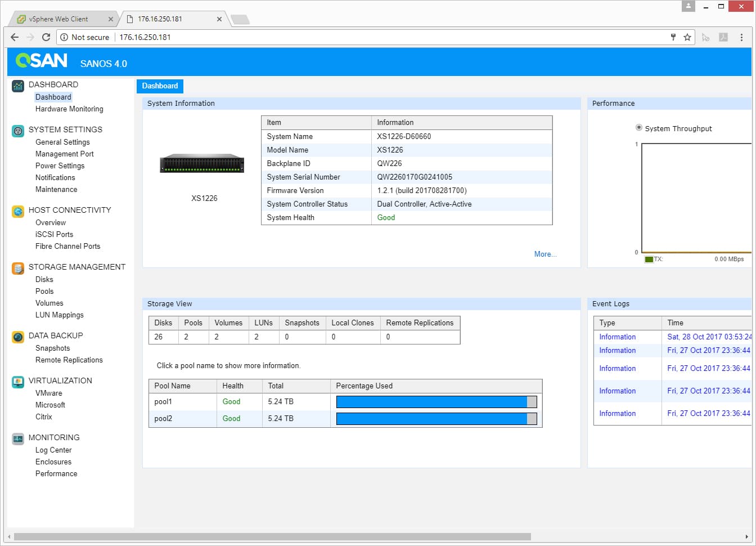Click the Virtualization section icon
Viewport: 756px width, 546px height.
(x=18, y=382)
